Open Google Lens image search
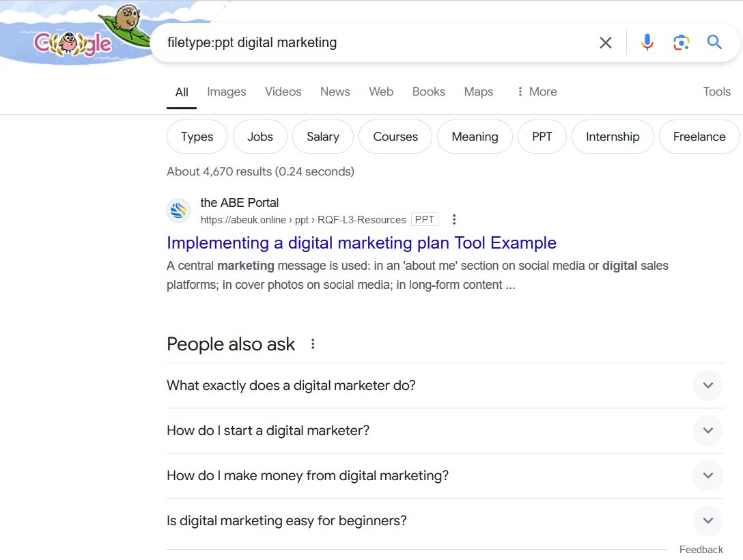This screenshot has height=560, width=743. (681, 42)
